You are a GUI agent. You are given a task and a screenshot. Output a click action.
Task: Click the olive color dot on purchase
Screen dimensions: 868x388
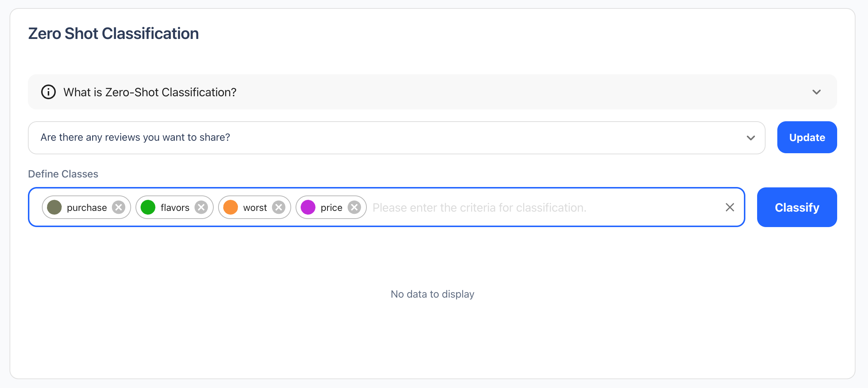click(54, 207)
